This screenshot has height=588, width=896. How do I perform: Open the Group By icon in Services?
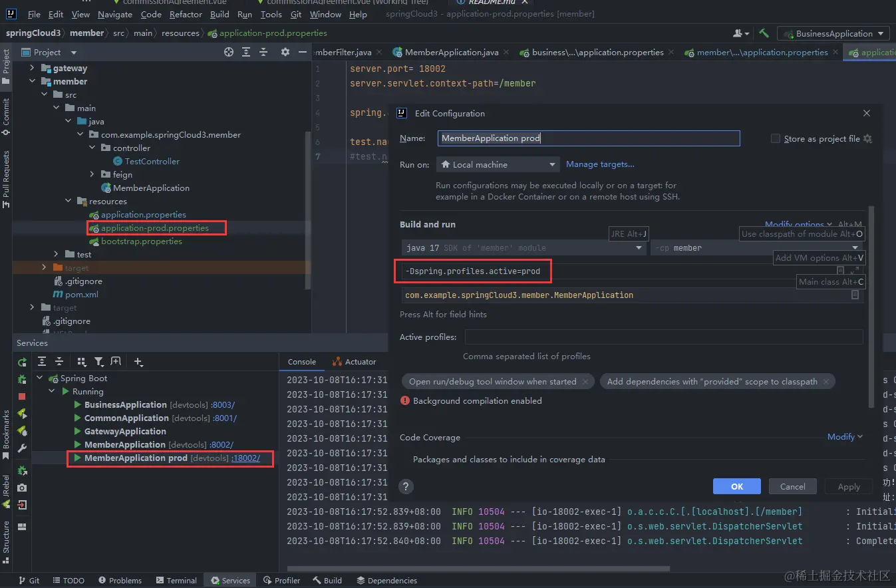coord(82,362)
